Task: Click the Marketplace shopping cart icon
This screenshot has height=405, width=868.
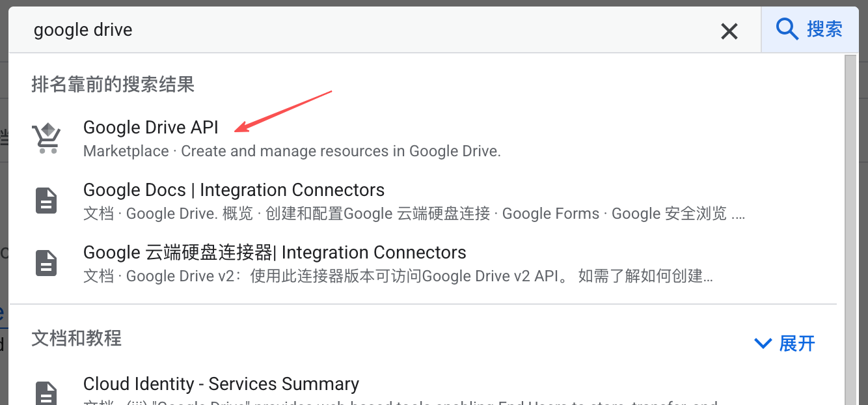Action: pos(46,138)
